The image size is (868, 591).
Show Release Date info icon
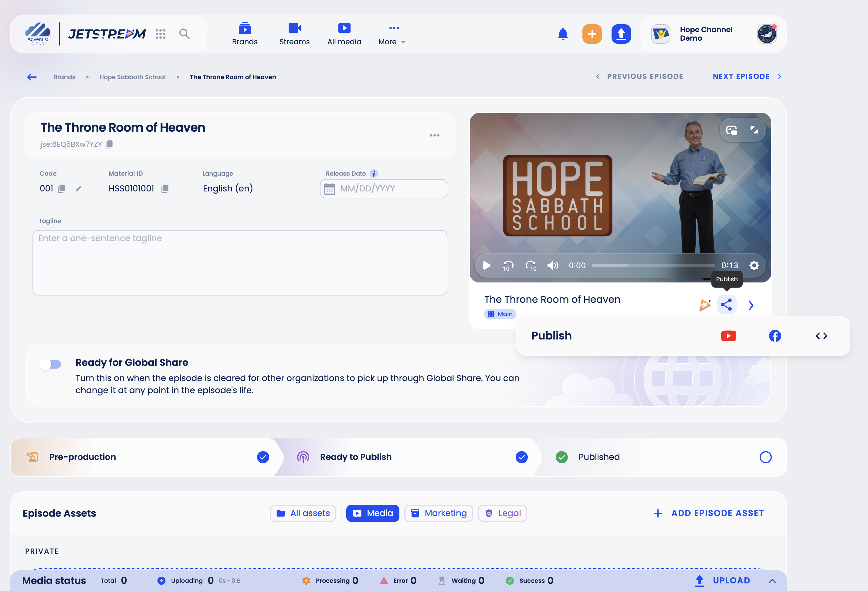click(374, 174)
